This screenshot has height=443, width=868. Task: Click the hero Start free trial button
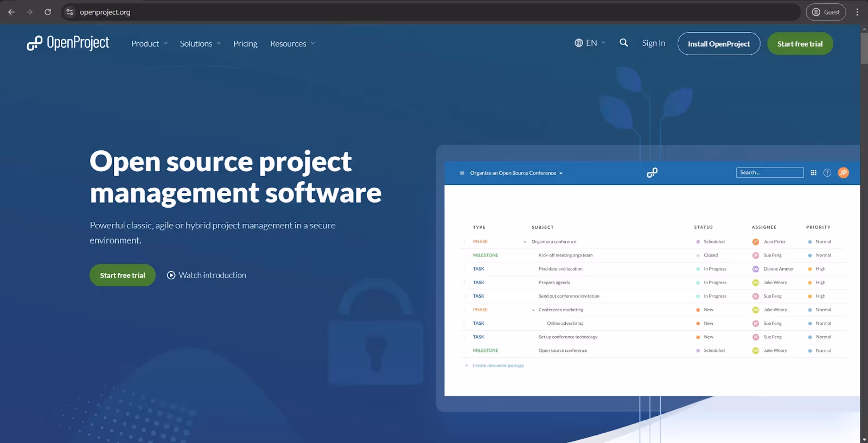[123, 275]
